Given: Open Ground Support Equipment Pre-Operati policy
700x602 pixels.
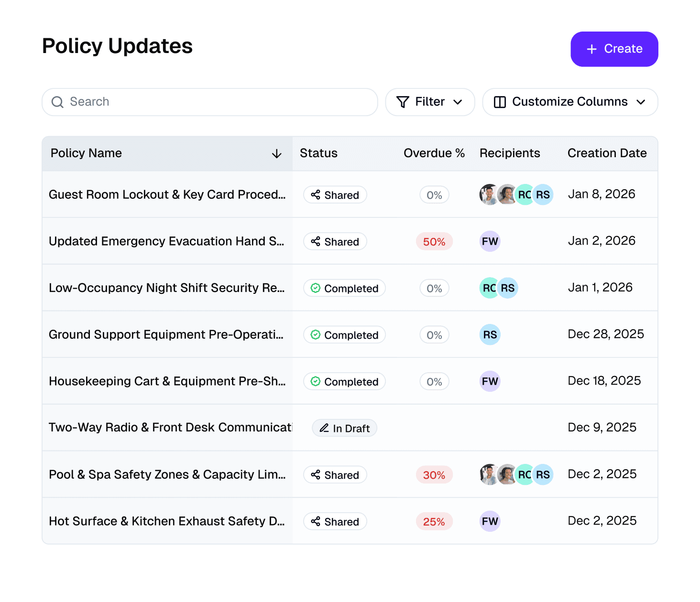Looking at the screenshot, I should click(x=166, y=334).
